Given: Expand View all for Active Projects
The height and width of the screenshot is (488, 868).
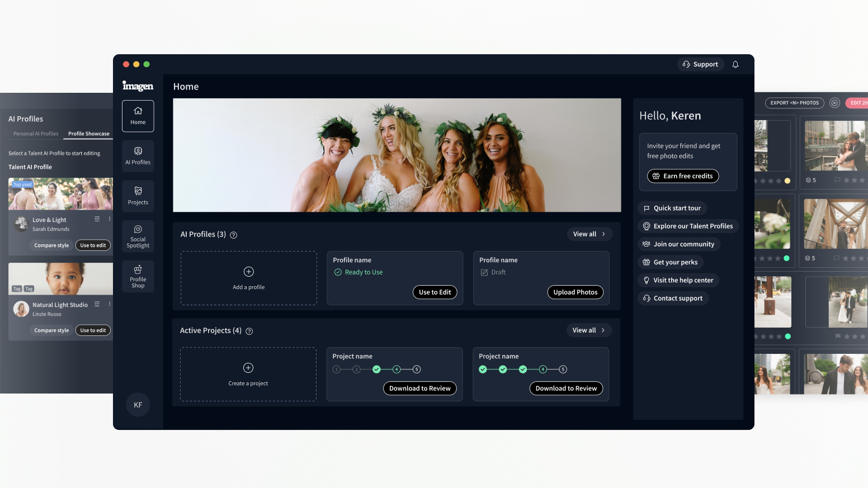Looking at the screenshot, I should (x=589, y=330).
